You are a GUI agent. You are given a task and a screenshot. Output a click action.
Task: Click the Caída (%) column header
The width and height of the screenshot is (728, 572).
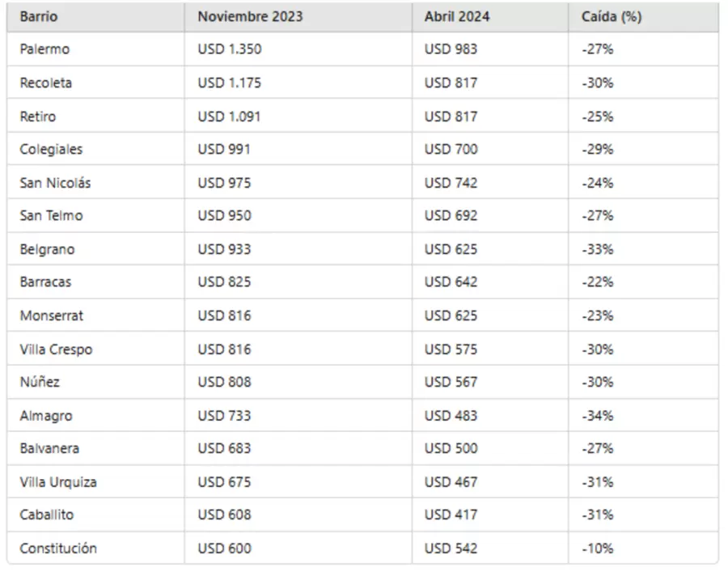pyautogui.click(x=611, y=16)
